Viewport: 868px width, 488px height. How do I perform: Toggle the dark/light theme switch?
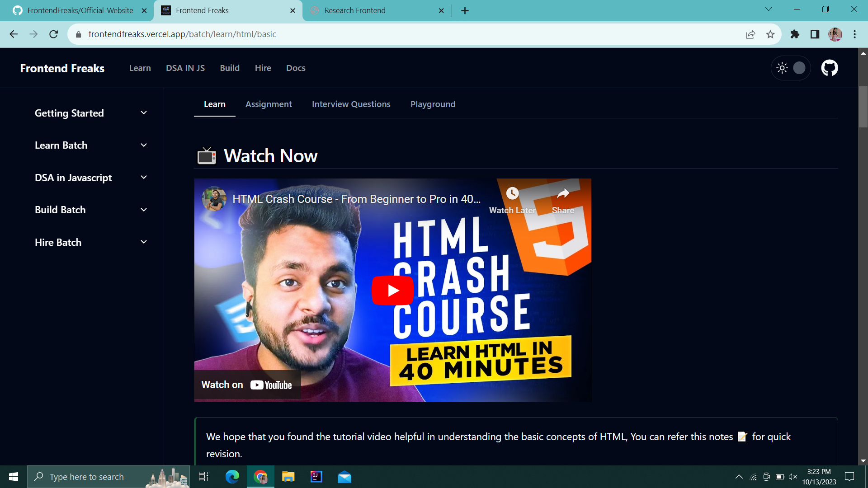799,68
